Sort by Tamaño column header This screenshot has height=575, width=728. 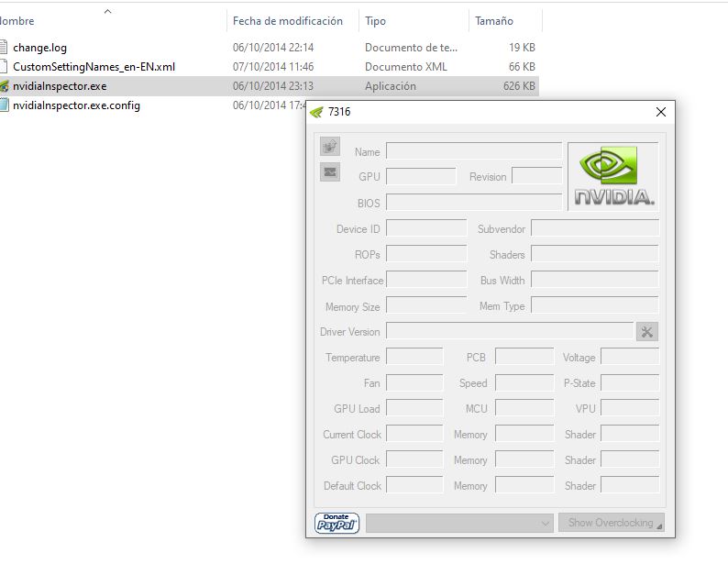494,21
